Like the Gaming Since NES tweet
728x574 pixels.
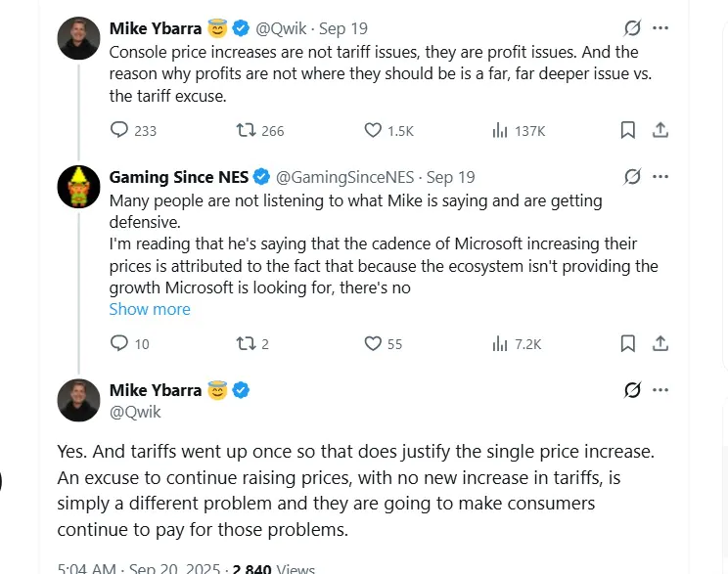[x=373, y=343]
